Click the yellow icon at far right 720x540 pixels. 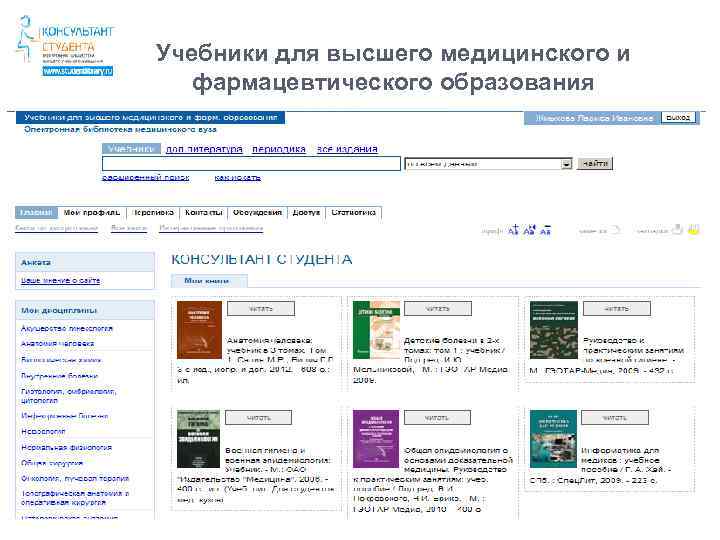coord(693,230)
